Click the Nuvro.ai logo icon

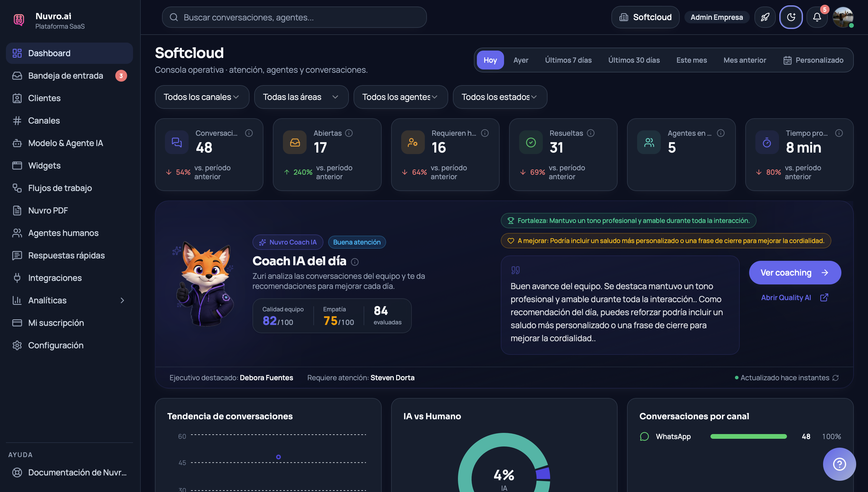[19, 20]
